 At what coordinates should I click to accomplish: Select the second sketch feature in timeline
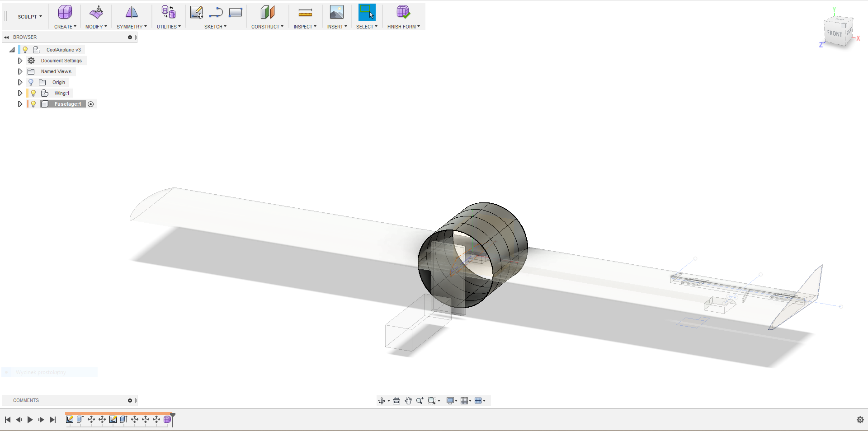[x=113, y=419]
